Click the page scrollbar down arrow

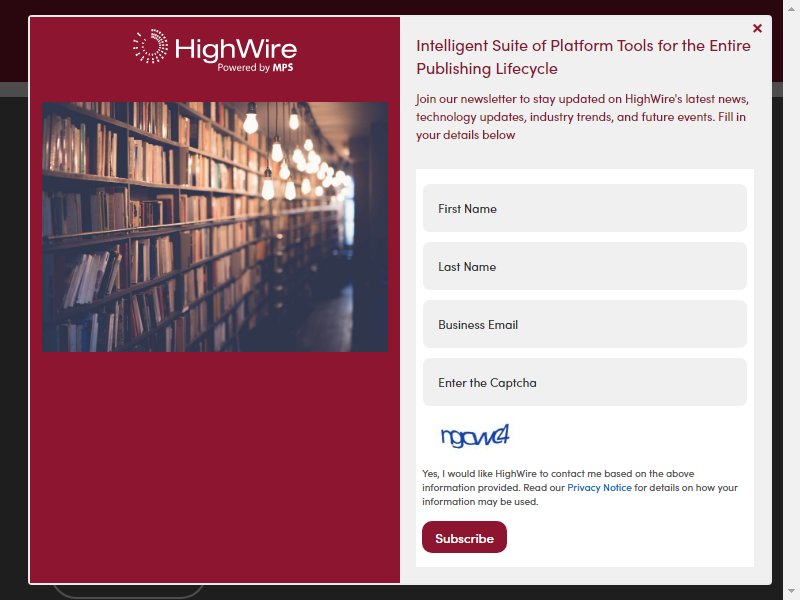[791, 592]
